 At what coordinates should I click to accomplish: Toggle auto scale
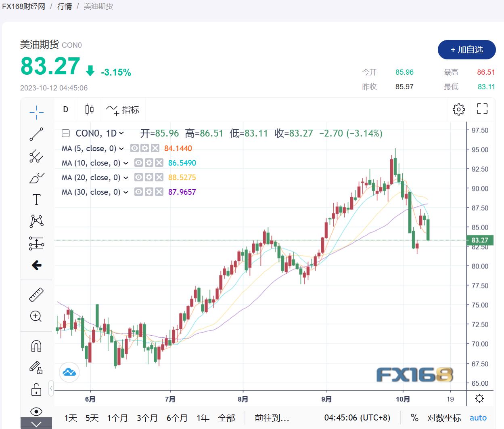478,418
